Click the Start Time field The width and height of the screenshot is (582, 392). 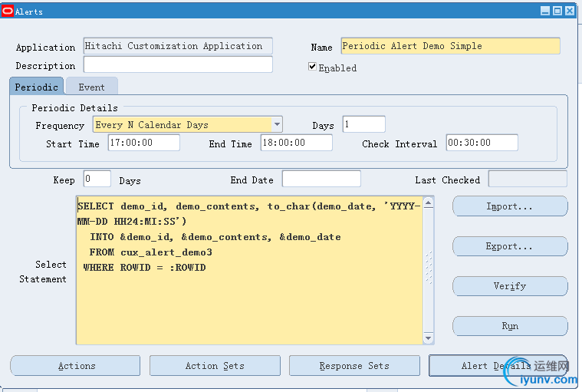coord(143,143)
